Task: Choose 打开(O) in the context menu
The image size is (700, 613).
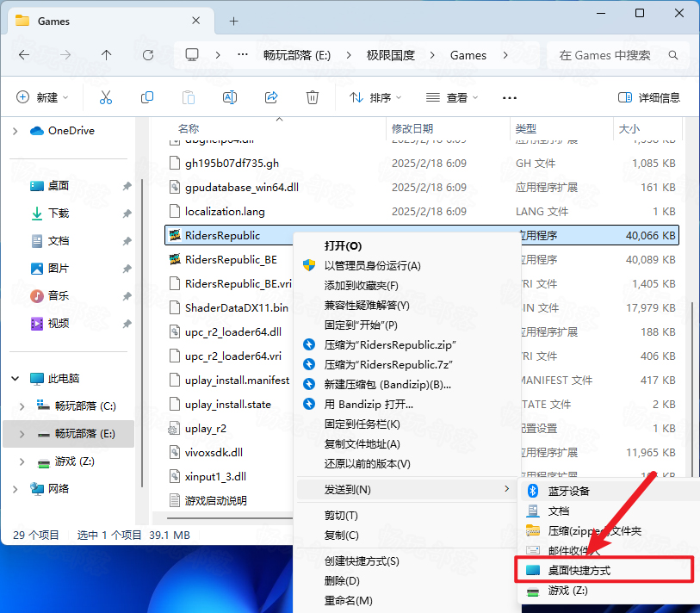Action: (x=343, y=245)
